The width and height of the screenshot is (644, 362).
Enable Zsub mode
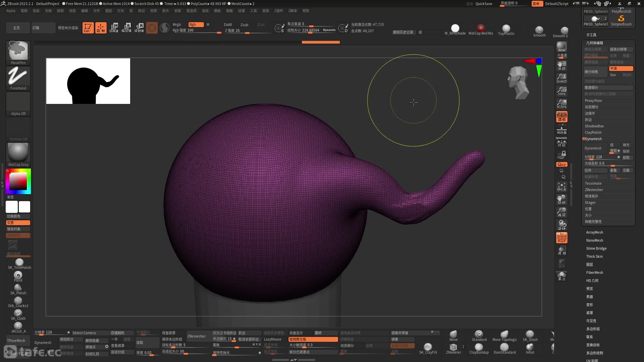pyautogui.click(x=245, y=24)
